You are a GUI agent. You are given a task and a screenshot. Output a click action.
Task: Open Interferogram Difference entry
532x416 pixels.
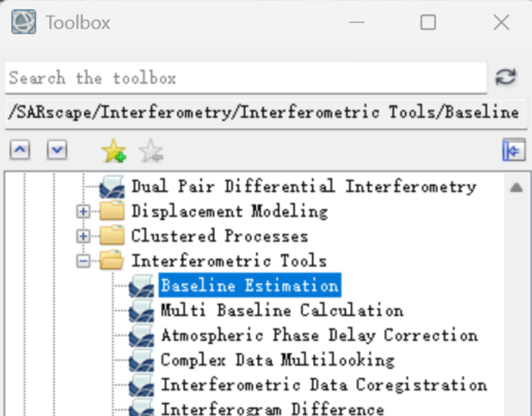(x=272, y=408)
